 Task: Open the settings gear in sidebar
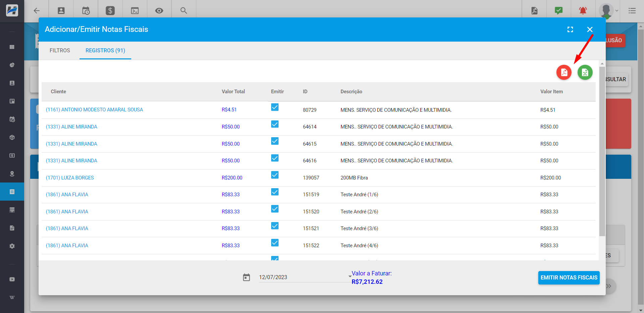point(12,246)
